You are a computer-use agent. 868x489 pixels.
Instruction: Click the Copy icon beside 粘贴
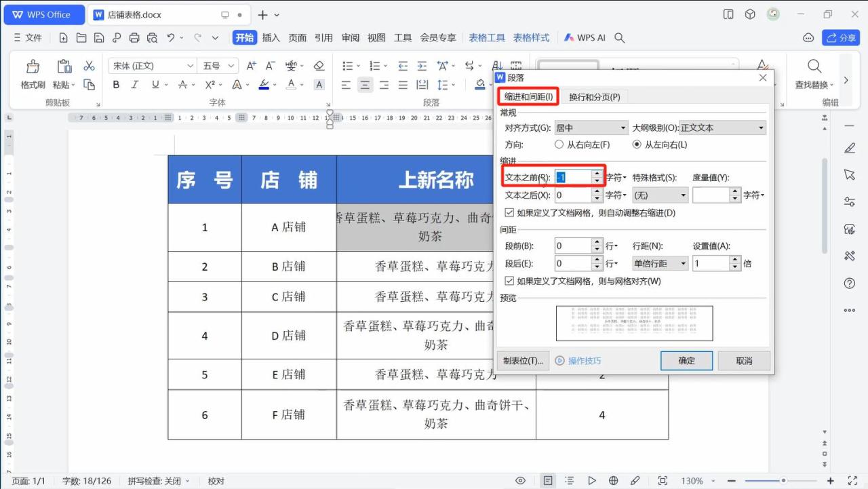pos(89,85)
